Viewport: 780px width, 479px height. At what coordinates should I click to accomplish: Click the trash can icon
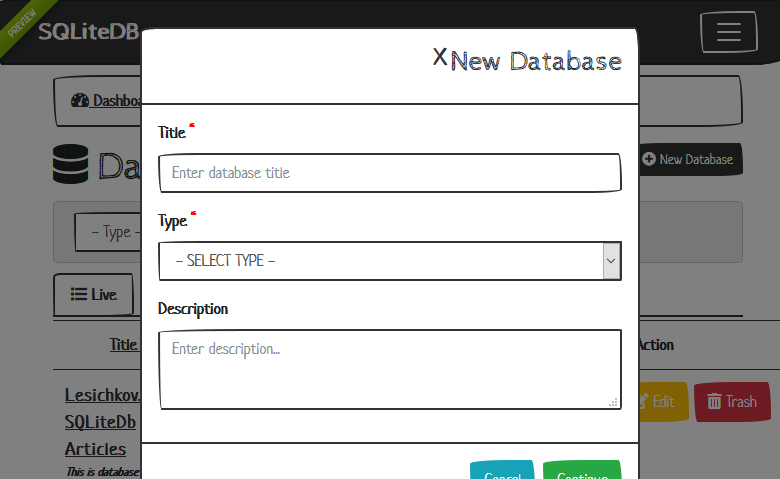tap(714, 401)
